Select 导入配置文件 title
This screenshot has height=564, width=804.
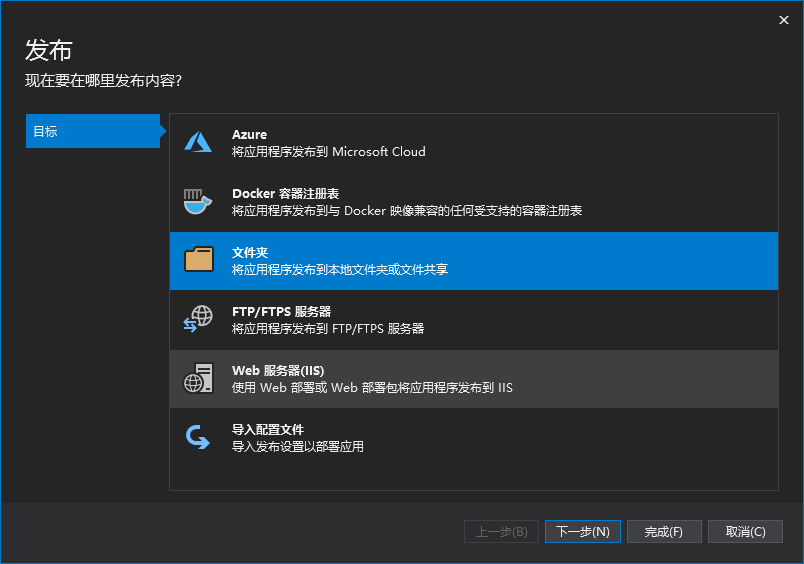tap(268, 430)
